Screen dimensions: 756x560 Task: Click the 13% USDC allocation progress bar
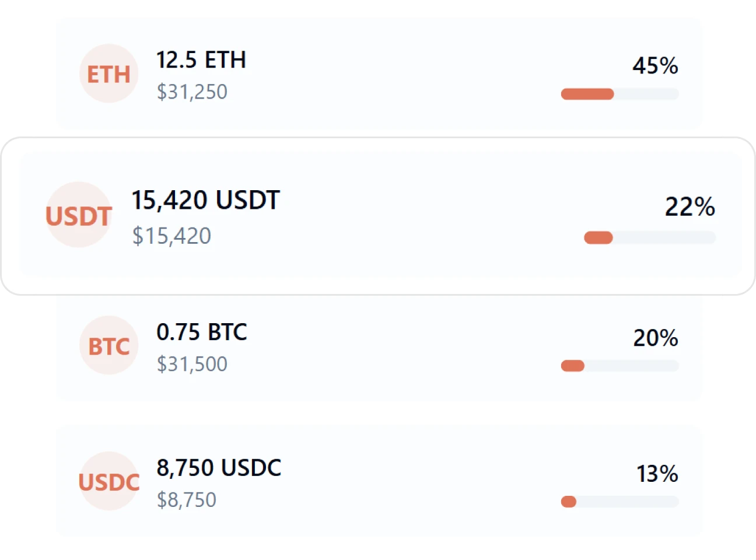pyautogui.click(x=619, y=501)
